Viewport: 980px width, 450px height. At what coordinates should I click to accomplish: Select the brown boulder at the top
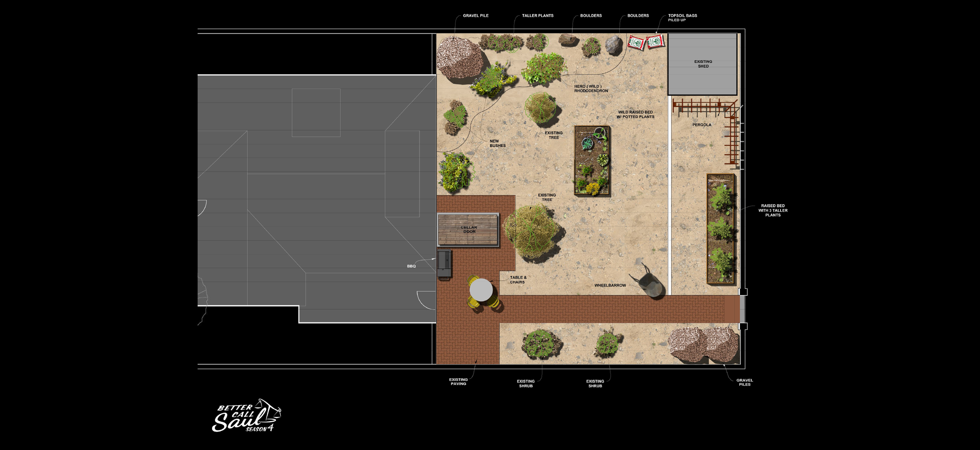(568, 40)
